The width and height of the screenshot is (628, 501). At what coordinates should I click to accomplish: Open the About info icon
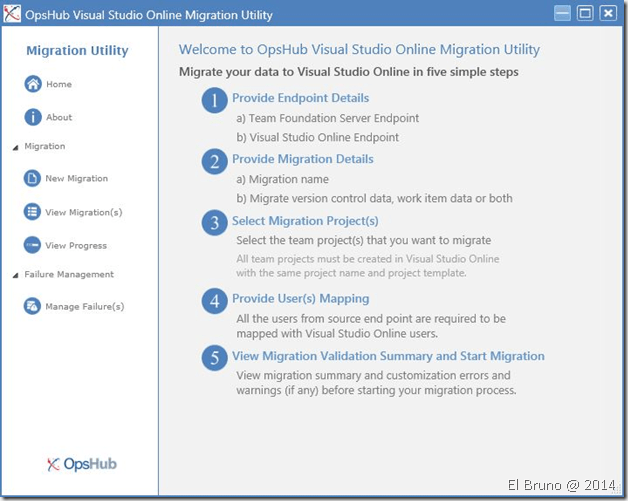[33, 118]
